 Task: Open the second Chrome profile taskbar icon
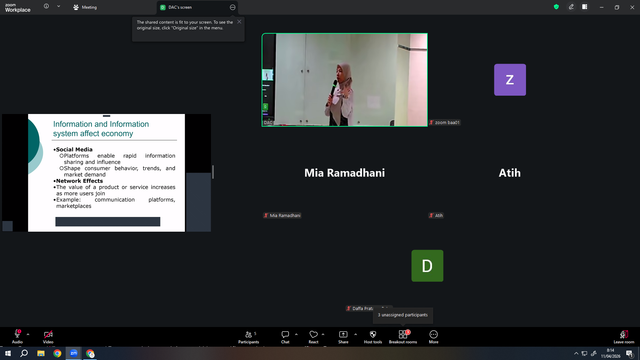[90, 353]
